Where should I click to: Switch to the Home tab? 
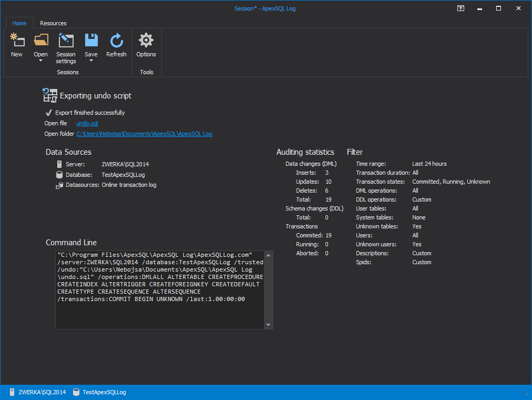pyautogui.click(x=19, y=23)
